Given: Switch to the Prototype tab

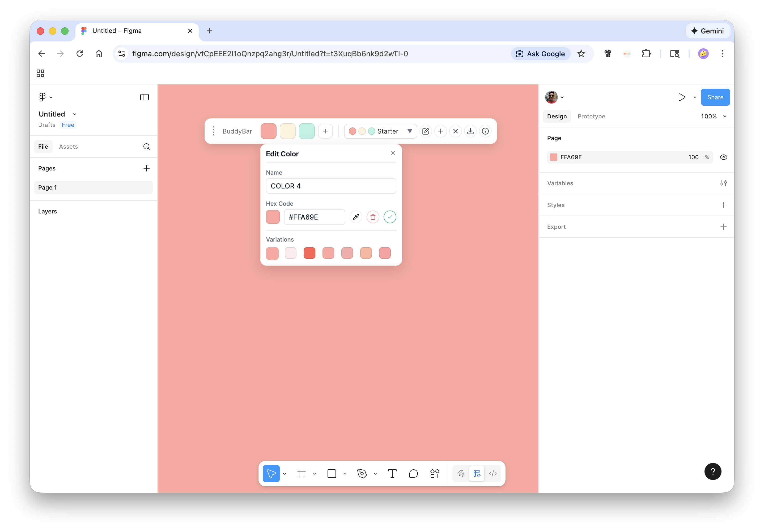Looking at the screenshot, I should tap(591, 116).
